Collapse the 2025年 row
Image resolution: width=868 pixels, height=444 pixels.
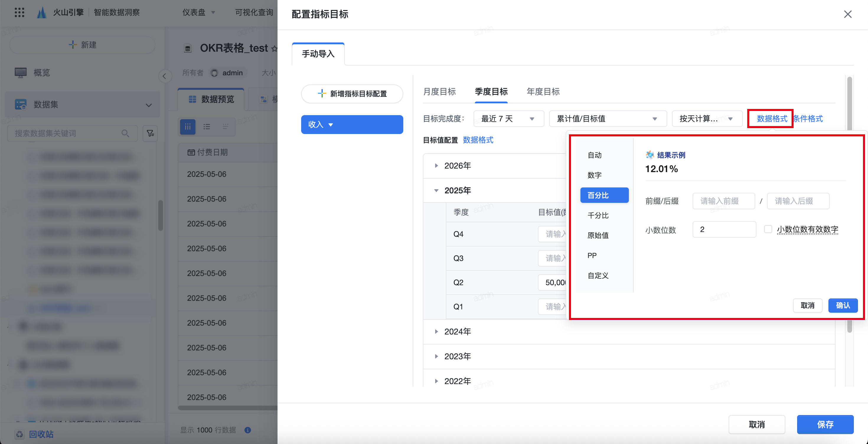(436, 191)
